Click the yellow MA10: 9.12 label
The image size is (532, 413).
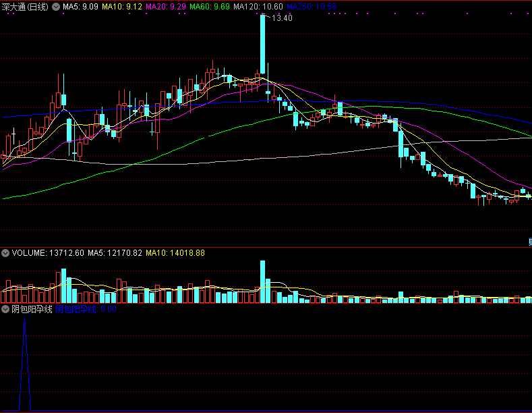coord(122,7)
